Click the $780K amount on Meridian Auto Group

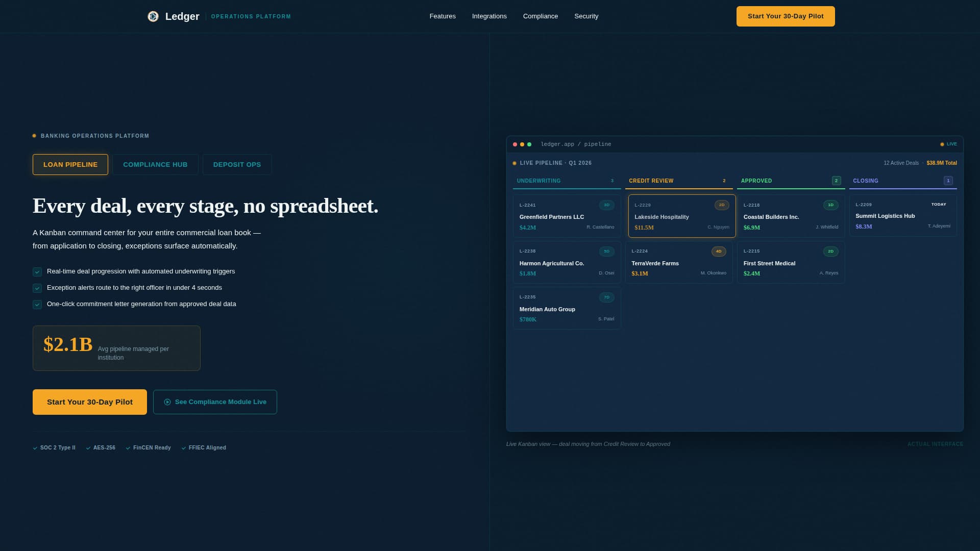pyautogui.click(x=528, y=319)
